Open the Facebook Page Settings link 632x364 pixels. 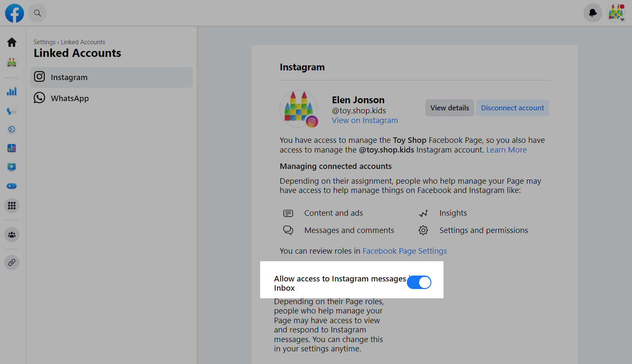click(x=404, y=251)
